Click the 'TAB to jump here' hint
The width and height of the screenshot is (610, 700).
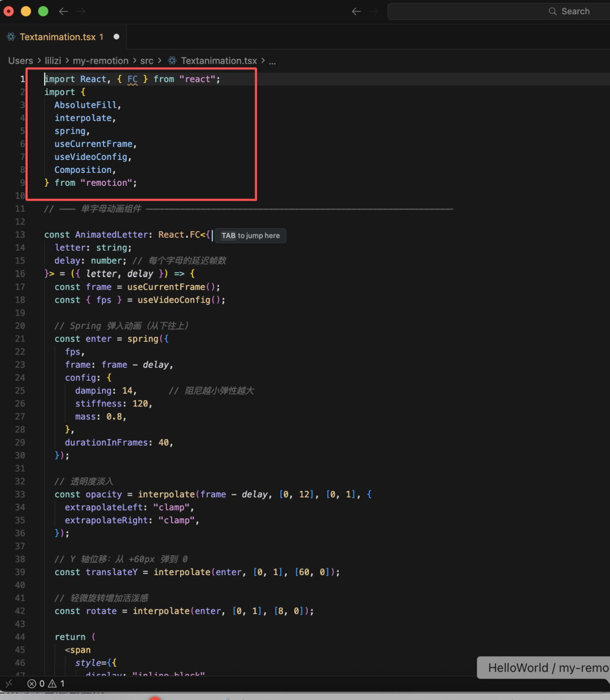(250, 236)
